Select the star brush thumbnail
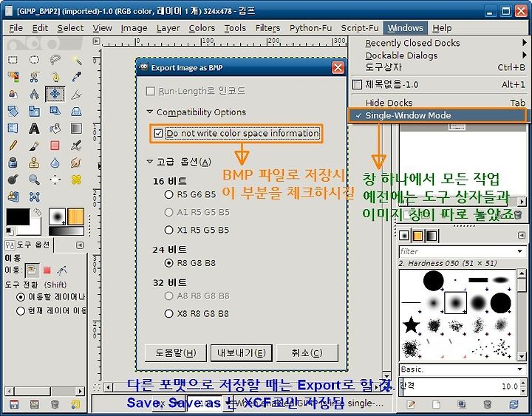Screen dimensions: 532x416 point(411,324)
